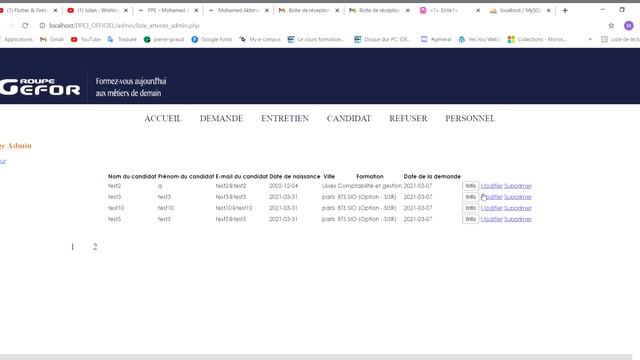Click Modifier link for candidate test2

491,186
